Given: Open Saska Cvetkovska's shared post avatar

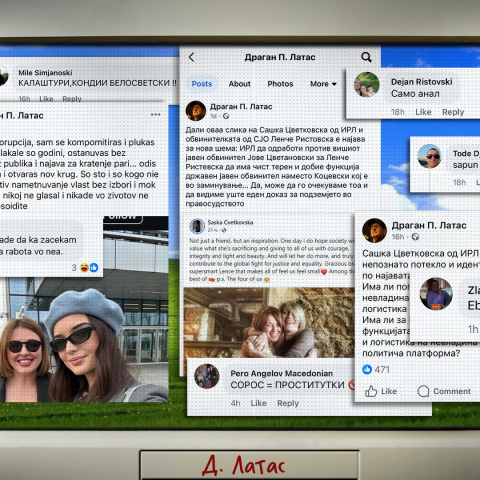Looking at the screenshot, I should click(x=197, y=226).
